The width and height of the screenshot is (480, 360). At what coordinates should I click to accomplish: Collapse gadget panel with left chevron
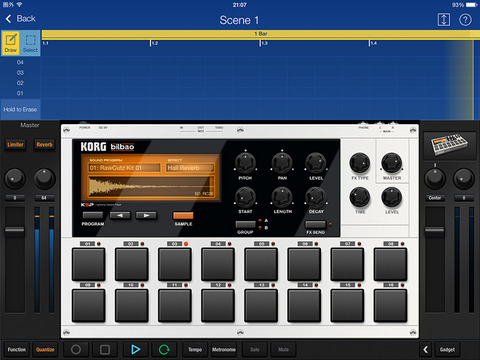pos(426,349)
